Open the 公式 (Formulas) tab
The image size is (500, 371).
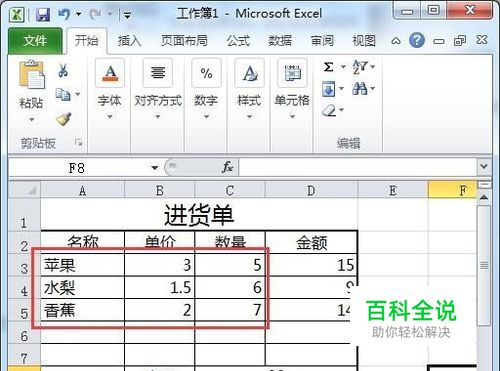point(238,41)
